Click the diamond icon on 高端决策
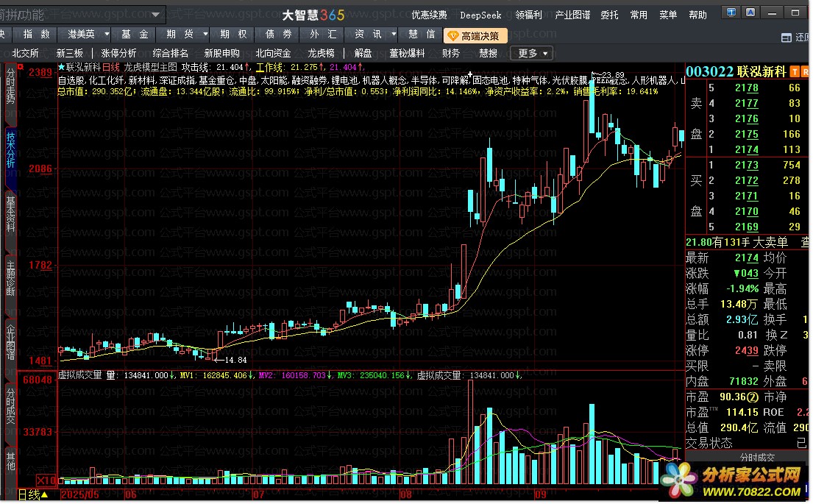Screen dimensions: 813x504 coord(452,36)
